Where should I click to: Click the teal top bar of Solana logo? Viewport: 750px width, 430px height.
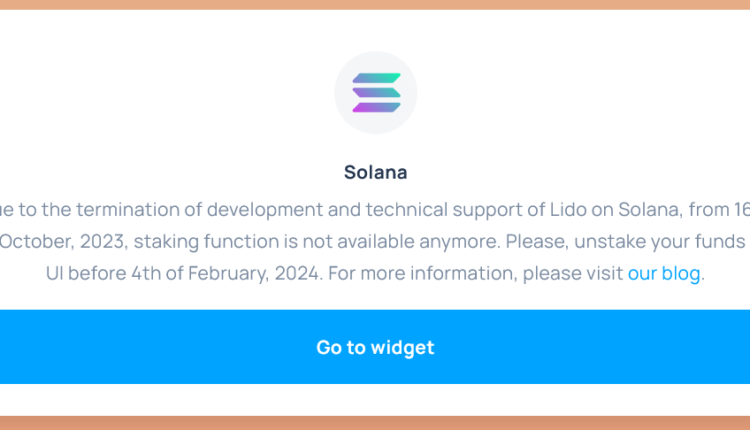point(375,78)
